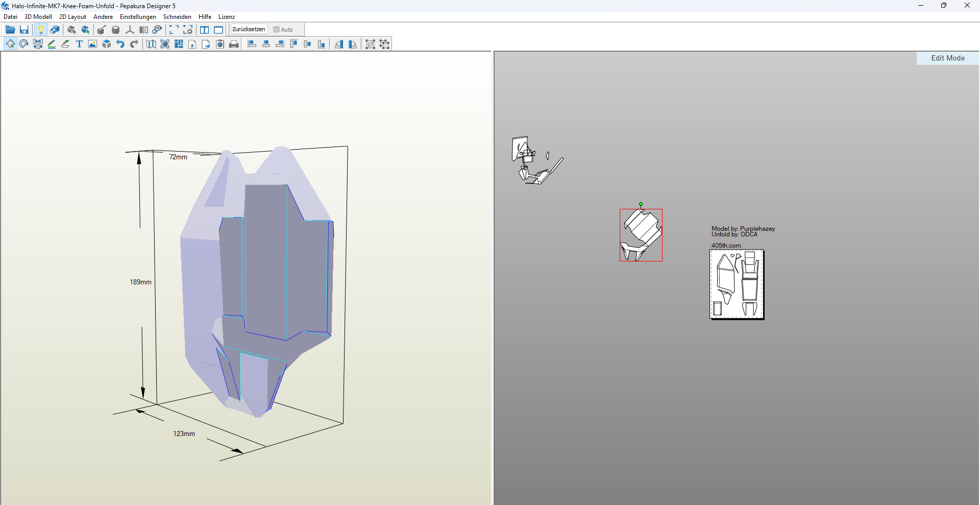Switch to the split two-pane view
The width and height of the screenshot is (980, 505).
(x=205, y=30)
